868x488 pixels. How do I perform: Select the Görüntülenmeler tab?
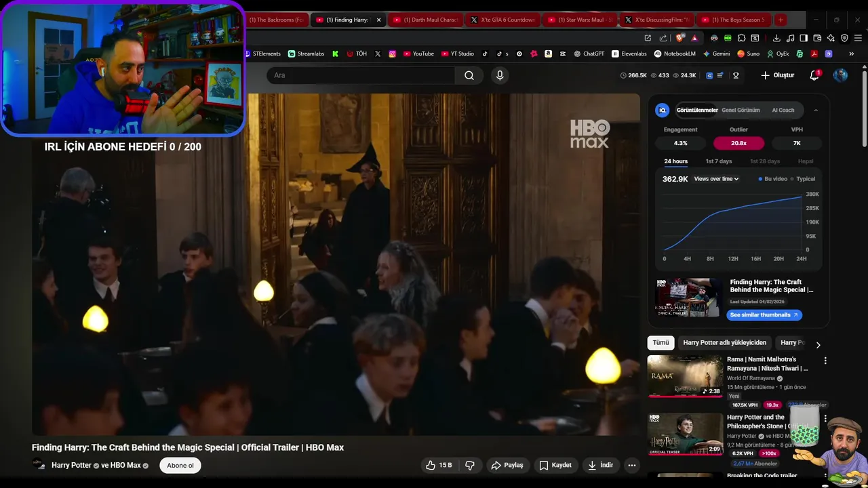point(697,110)
